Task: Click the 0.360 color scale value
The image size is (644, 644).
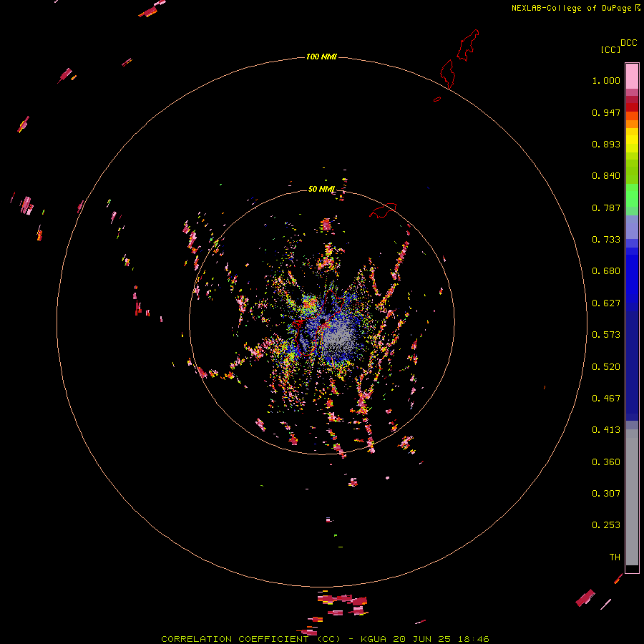Action: (606, 462)
